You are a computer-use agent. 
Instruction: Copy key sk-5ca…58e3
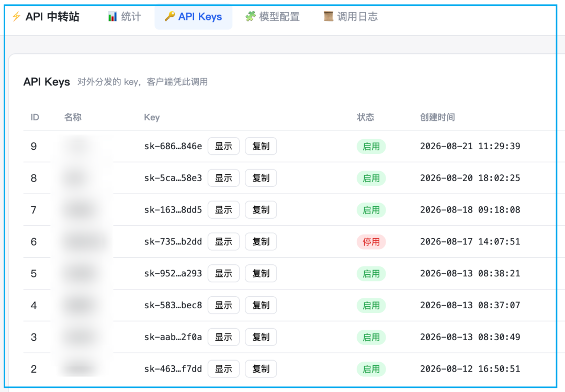(x=261, y=178)
